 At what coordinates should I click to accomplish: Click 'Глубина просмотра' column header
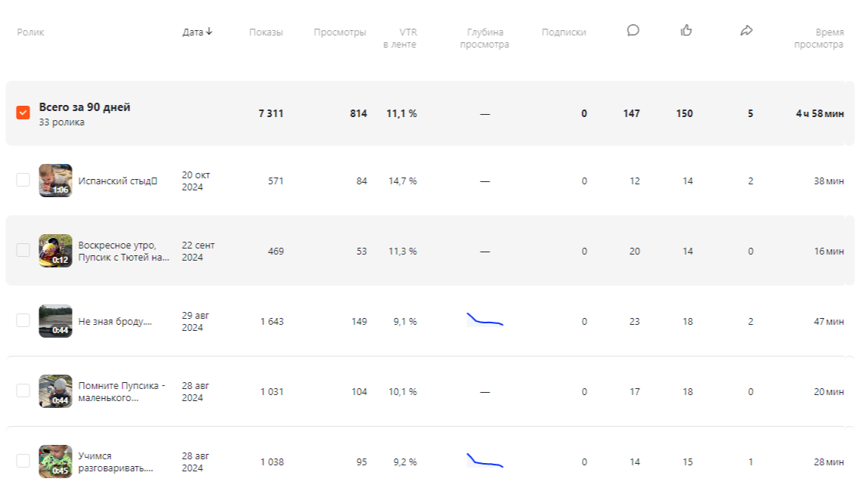(484, 38)
